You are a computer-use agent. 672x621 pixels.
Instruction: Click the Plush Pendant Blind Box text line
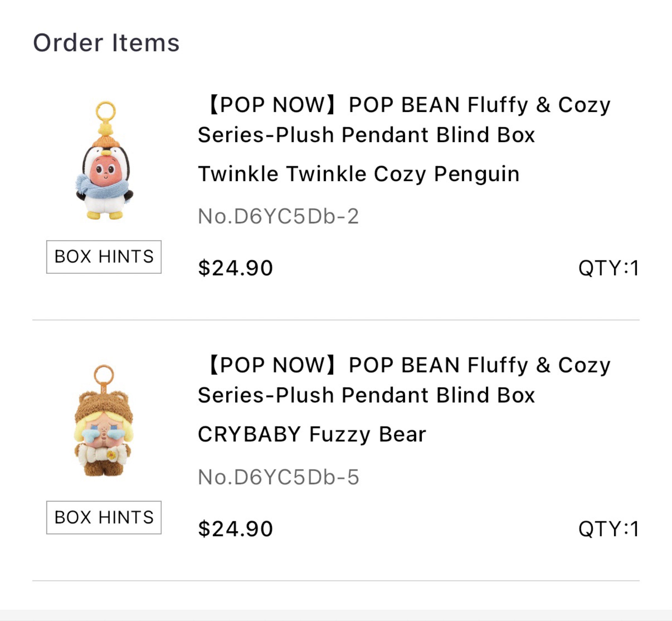366,134
